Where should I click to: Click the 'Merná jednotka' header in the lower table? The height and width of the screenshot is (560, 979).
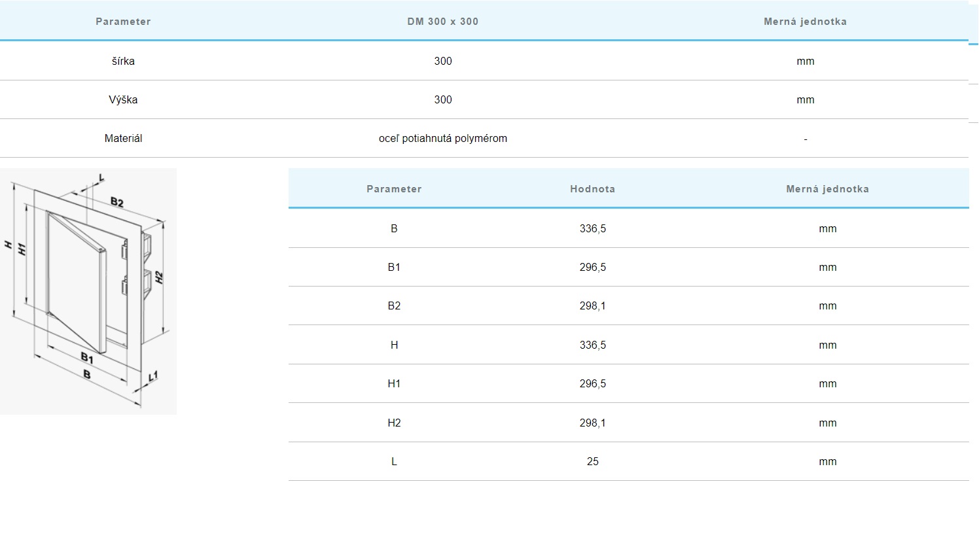(x=827, y=189)
